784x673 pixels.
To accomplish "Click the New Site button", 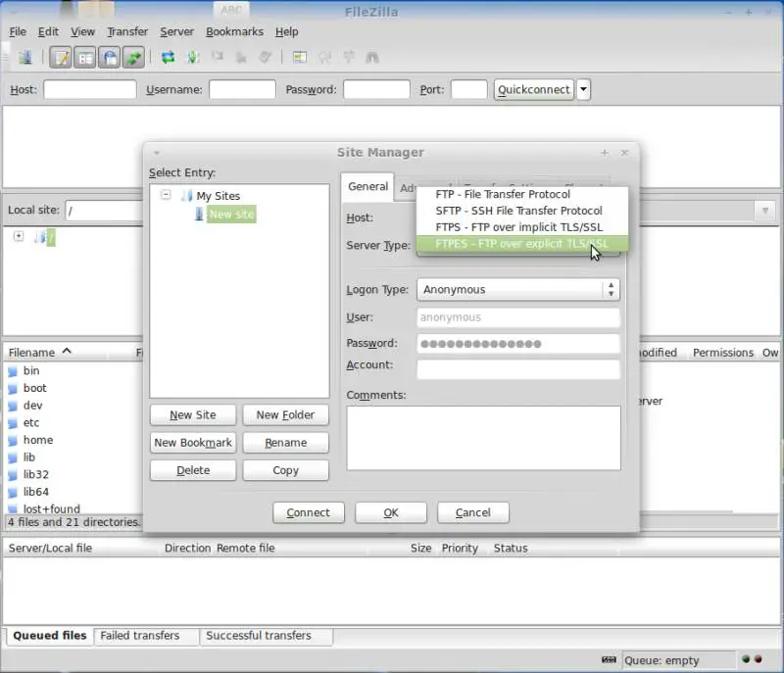I will (x=193, y=415).
